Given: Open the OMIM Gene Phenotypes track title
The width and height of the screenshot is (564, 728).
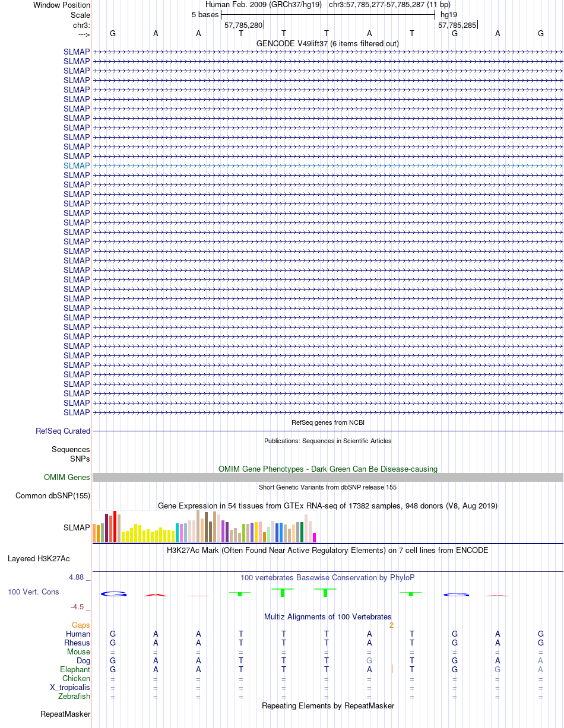Looking at the screenshot, I should pyautogui.click(x=328, y=469).
